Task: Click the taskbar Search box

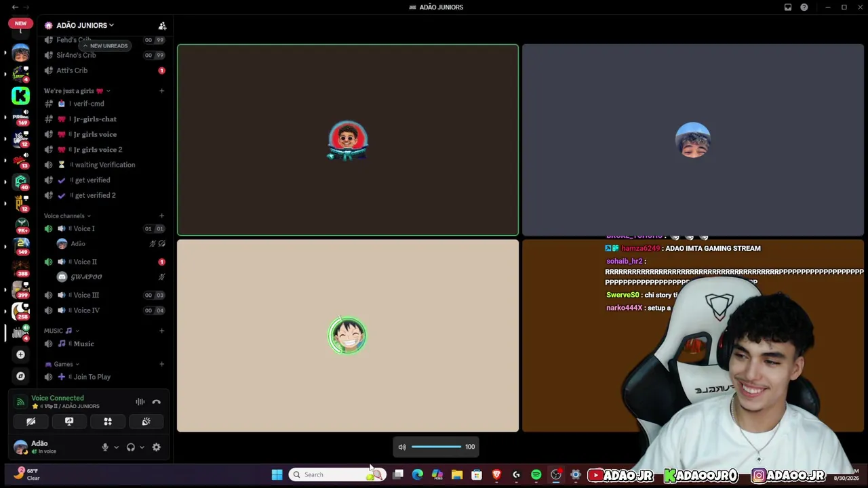Action: pyautogui.click(x=338, y=475)
